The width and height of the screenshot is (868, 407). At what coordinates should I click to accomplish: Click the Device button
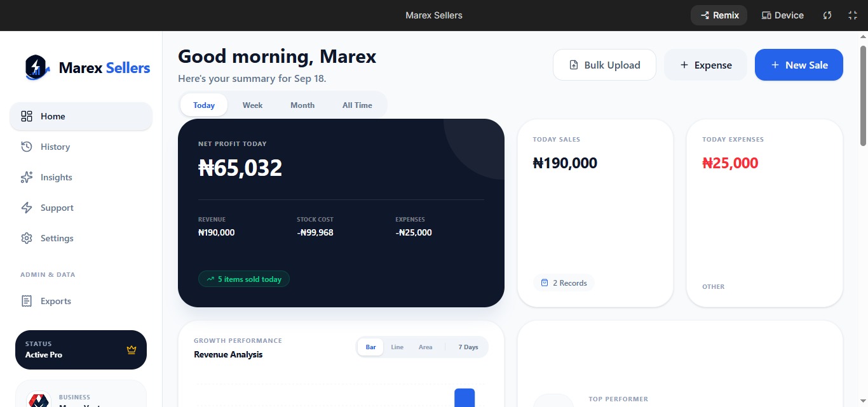pyautogui.click(x=783, y=15)
